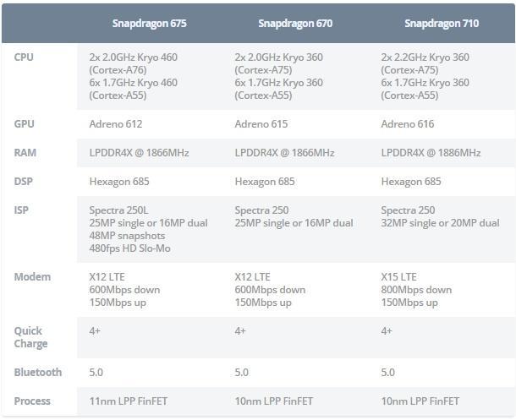Select the Adreno 616 cell

pyautogui.click(x=408, y=124)
